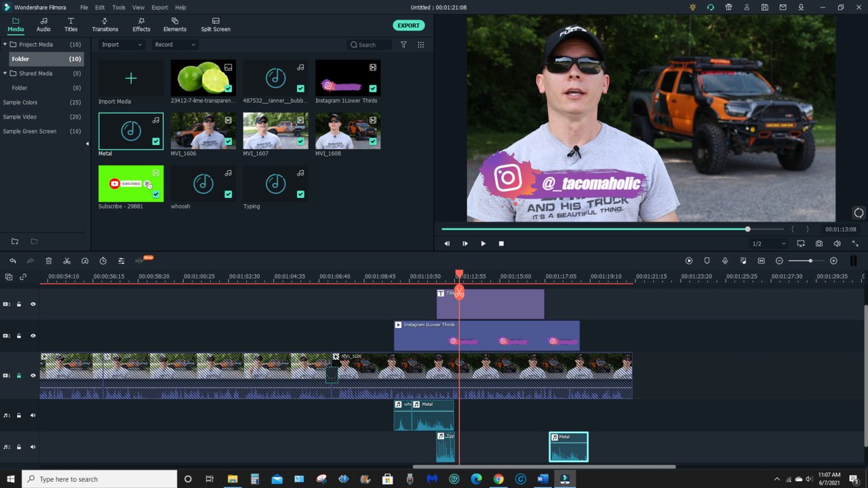Viewport: 868px width, 488px height.
Task: Lock the top title track
Action: (19, 304)
